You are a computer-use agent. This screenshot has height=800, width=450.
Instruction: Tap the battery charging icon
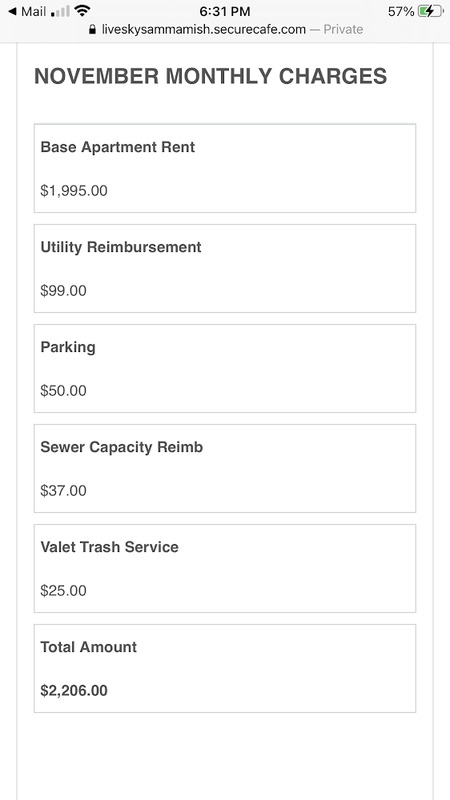click(431, 11)
